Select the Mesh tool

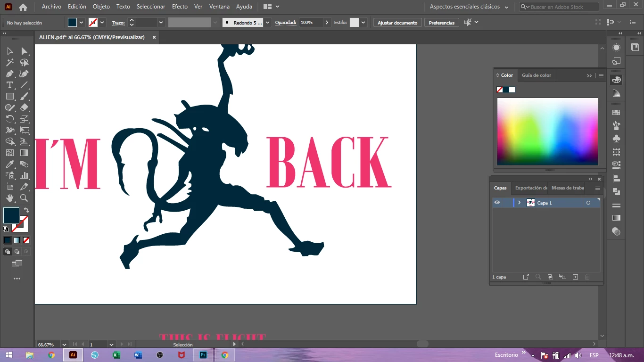click(10, 153)
